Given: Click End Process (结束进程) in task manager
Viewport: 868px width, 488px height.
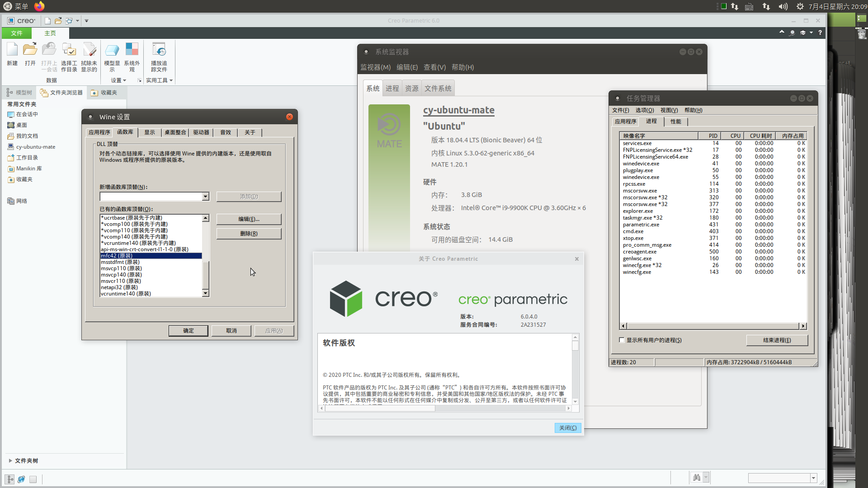Looking at the screenshot, I should (777, 340).
